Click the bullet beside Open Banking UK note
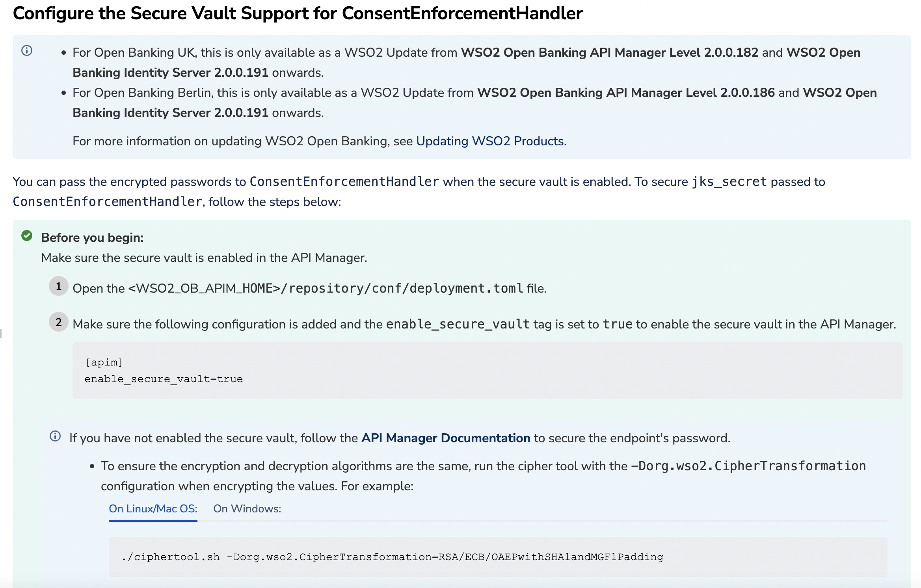 [x=63, y=52]
